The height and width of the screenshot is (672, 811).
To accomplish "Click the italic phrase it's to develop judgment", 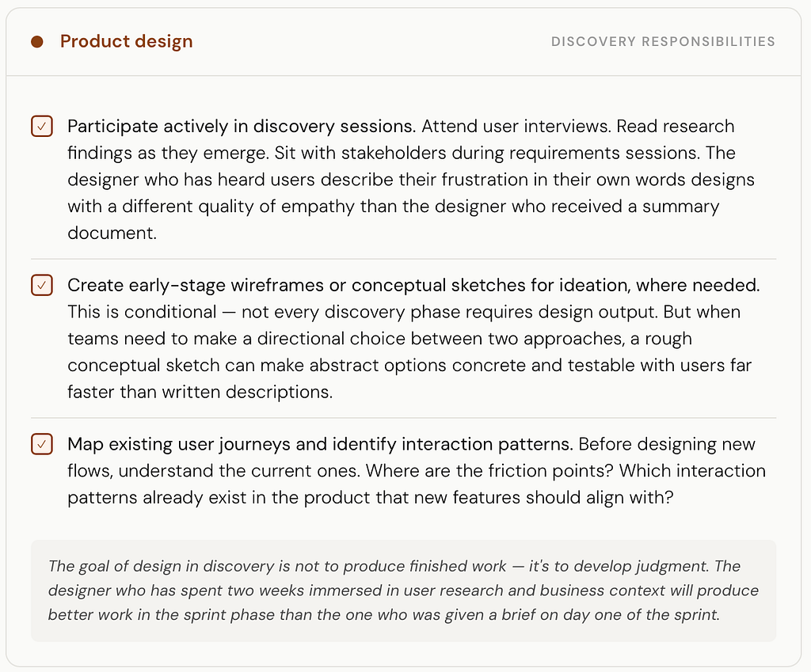I will coord(619,566).
